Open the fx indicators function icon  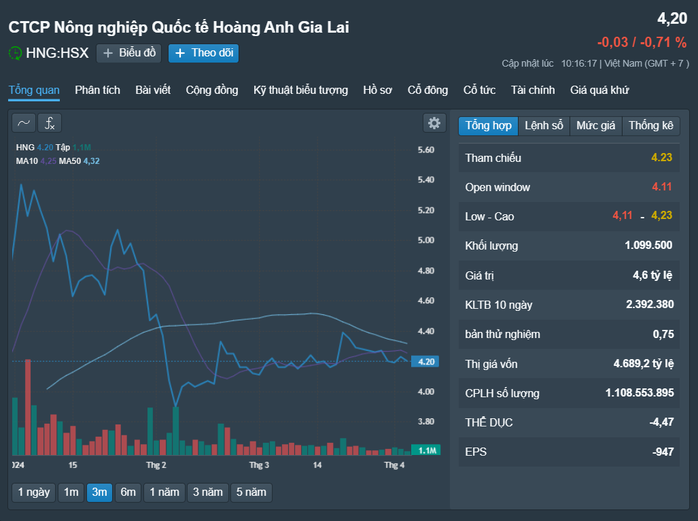point(49,123)
